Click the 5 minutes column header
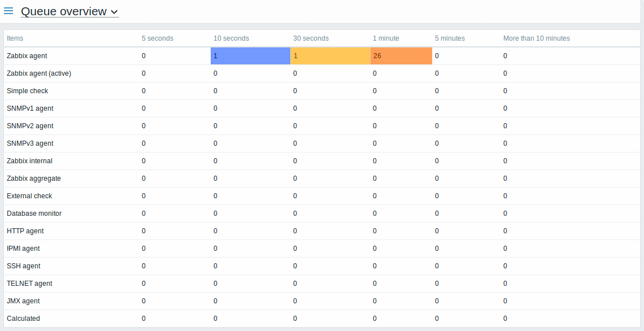 tap(450, 38)
